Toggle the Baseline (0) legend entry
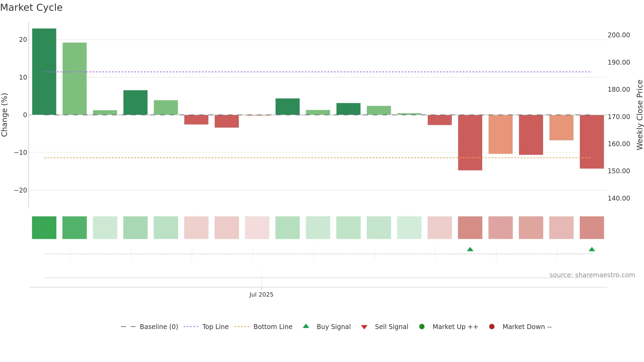The height and width of the screenshot is (362, 644). (x=149, y=327)
